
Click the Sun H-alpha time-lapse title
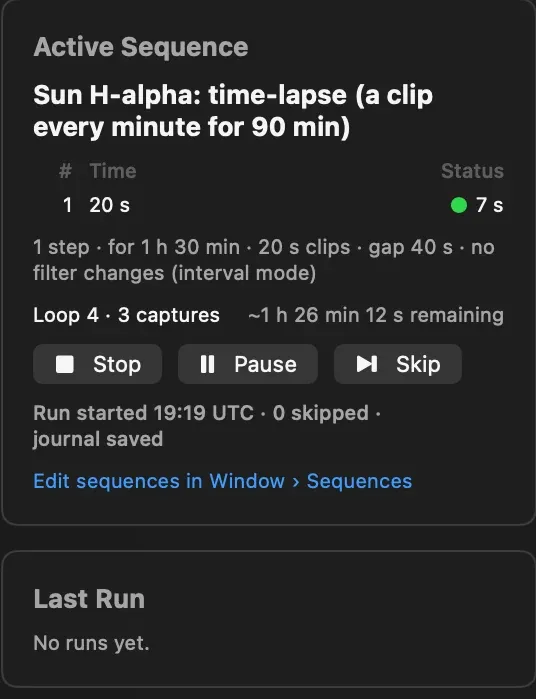click(x=233, y=111)
